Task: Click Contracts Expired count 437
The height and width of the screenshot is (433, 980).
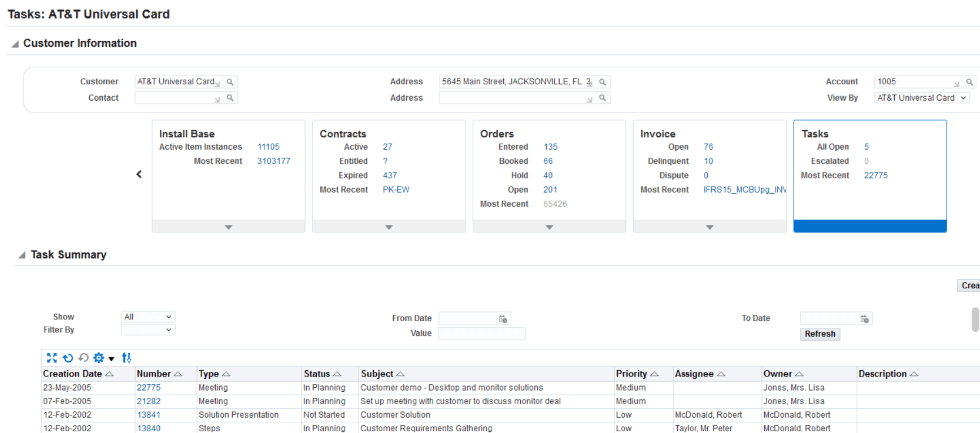Action: (x=390, y=176)
